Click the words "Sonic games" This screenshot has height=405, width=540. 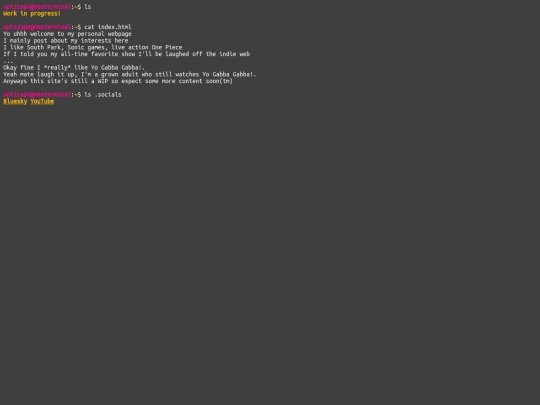pyautogui.click(x=87, y=47)
